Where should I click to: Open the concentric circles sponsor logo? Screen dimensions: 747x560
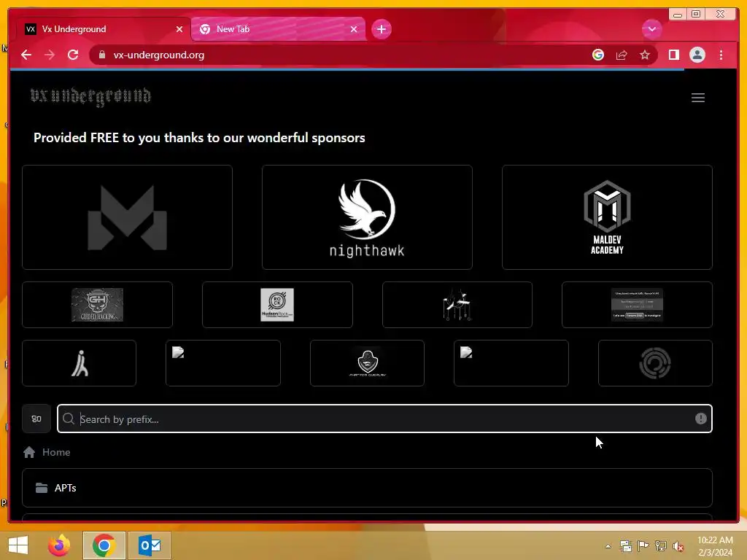[655, 363]
